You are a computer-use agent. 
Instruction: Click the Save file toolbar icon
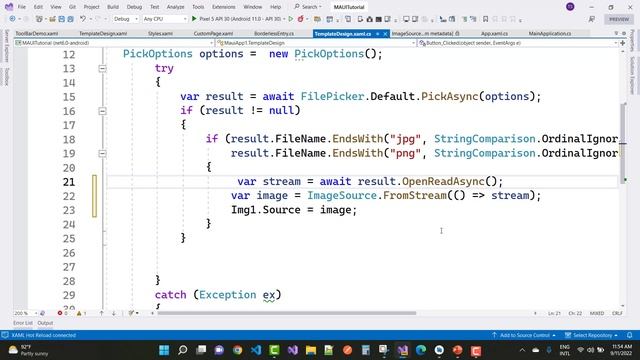[62, 19]
